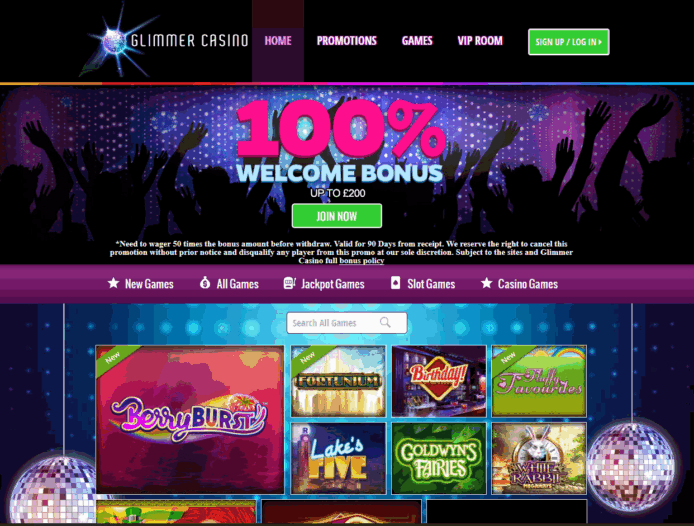The width and height of the screenshot is (694, 526).
Task: Open the VIP Room page
Action: (x=480, y=41)
